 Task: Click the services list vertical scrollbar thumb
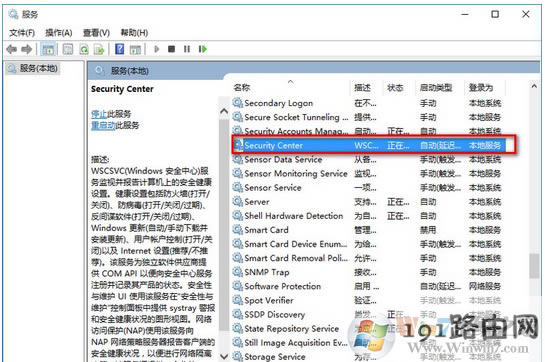534,266
